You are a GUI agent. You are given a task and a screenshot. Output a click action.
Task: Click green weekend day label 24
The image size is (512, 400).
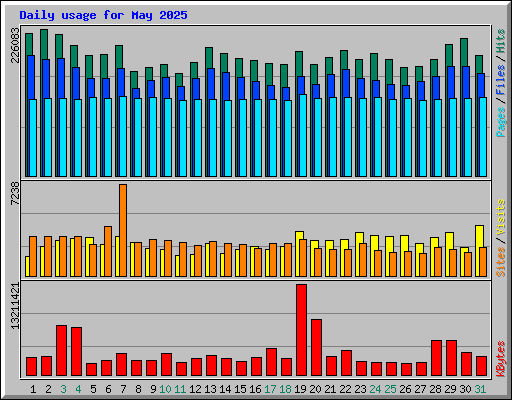(x=375, y=389)
